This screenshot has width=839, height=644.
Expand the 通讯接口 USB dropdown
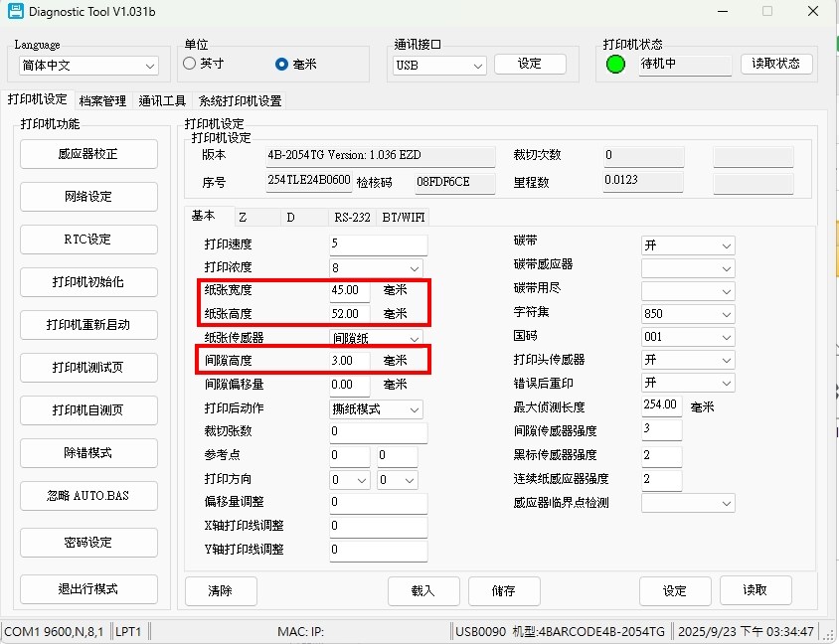tap(438, 66)
